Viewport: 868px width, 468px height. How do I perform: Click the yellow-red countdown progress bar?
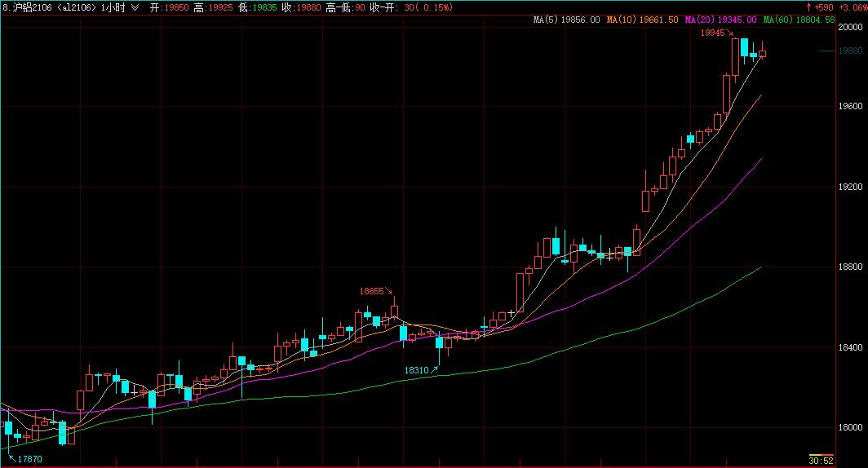pyautogui.click(x=820, y=454)
